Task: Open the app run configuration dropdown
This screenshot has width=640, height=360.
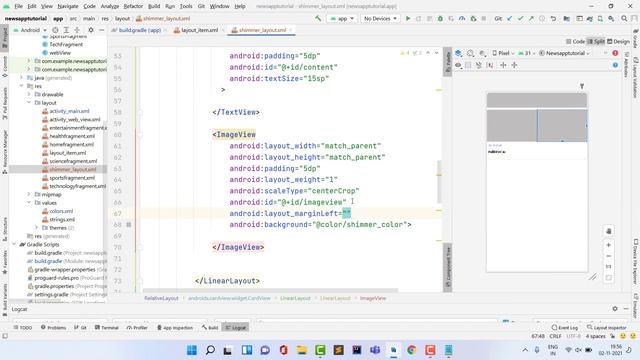Action: 342,18
